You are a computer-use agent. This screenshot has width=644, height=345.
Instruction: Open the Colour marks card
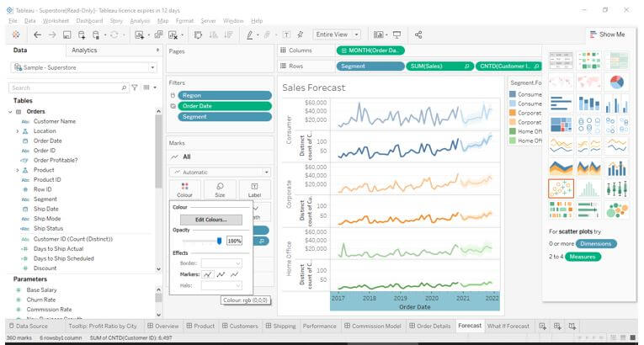(x=184, y=190)
